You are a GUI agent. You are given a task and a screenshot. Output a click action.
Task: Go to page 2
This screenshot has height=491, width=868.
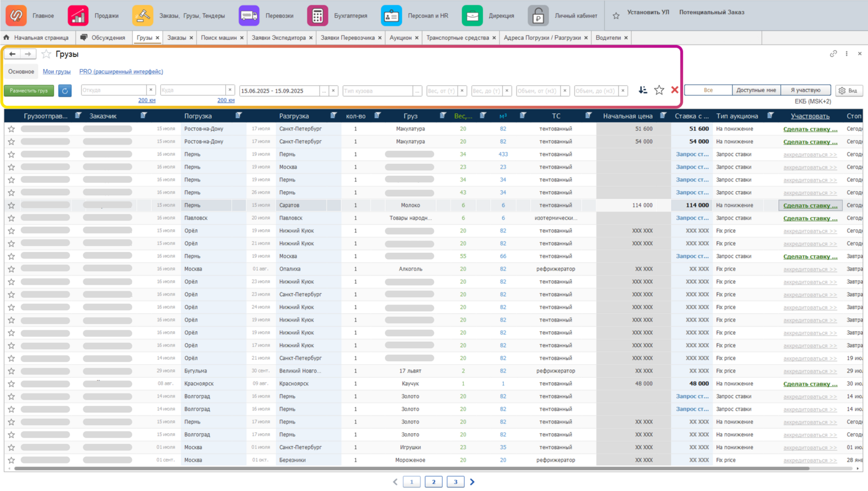(x=433, y=482)
